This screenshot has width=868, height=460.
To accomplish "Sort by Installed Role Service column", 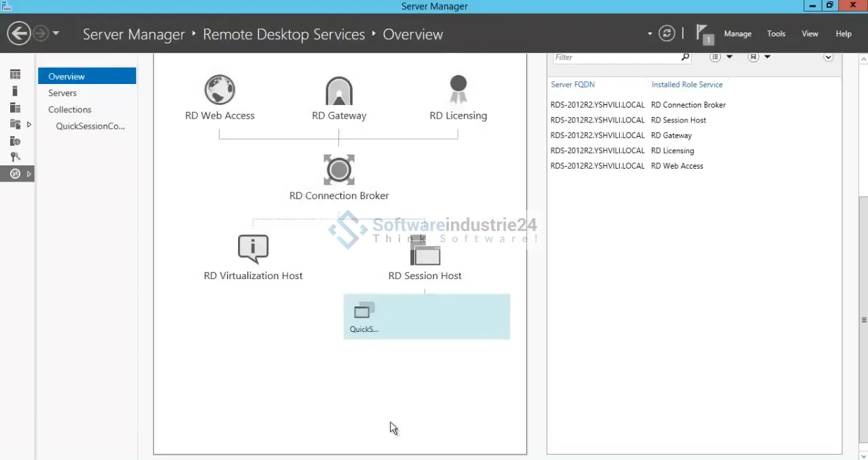I will [686, 85].
